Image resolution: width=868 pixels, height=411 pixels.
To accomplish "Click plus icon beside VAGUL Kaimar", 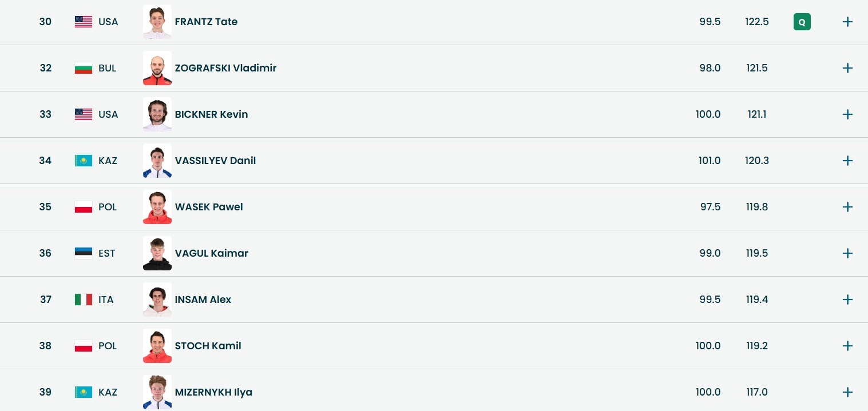I will tap(847, 253).
